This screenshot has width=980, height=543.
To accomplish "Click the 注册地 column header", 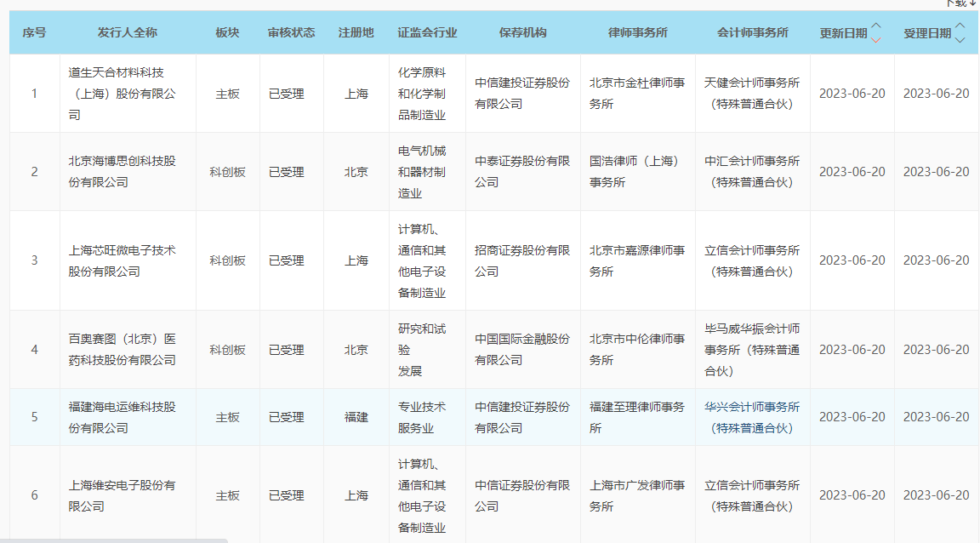I will click(356, 32).
